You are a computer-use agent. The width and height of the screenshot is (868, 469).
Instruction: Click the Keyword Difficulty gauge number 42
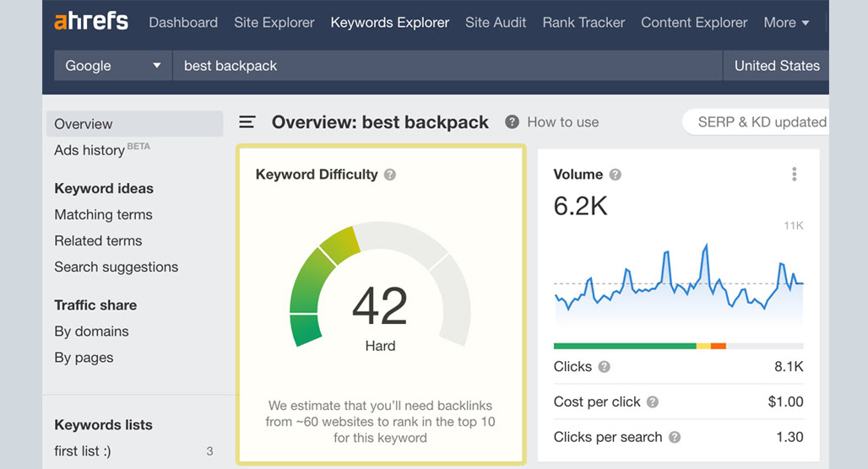click(380, 306)
